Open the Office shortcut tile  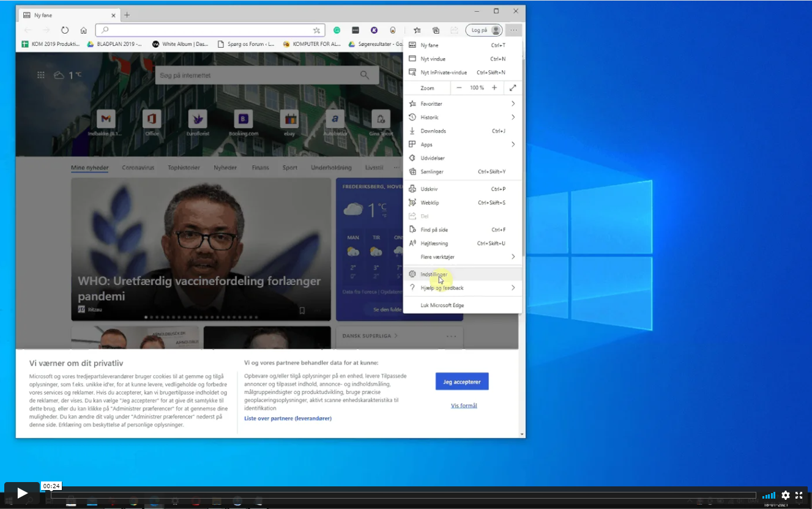point(152,119)
